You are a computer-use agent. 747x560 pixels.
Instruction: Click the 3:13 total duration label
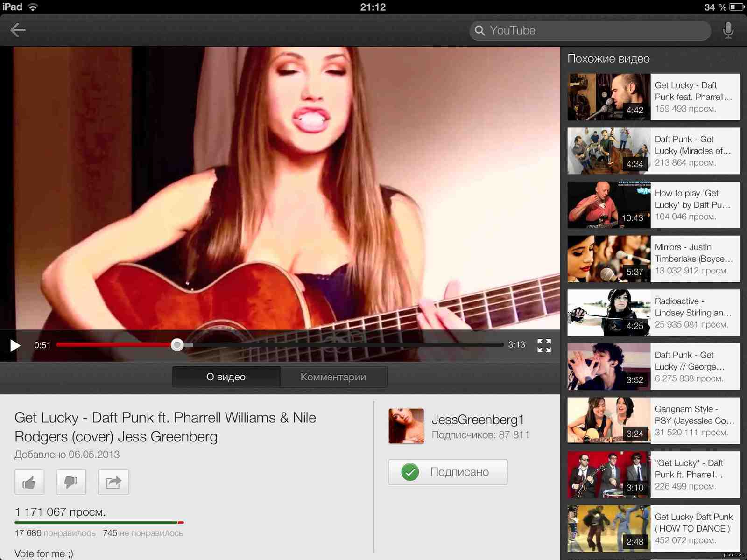tap(517, 345)
